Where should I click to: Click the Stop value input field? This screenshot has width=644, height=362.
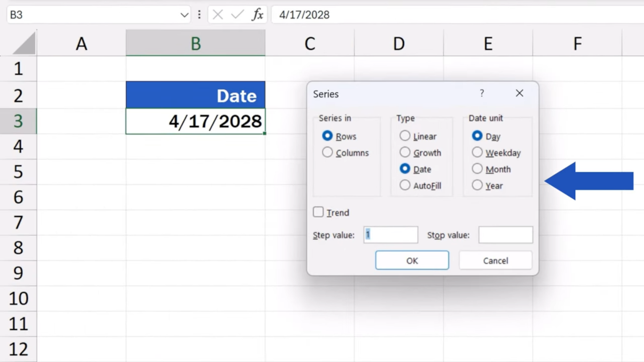point(505,235)
